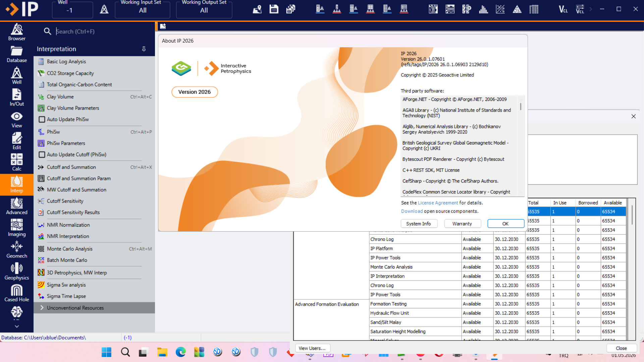Screen dimensions: 644x362
Task: Open taskbar Search
Action: pyautogui.click(x=125, y=352)
